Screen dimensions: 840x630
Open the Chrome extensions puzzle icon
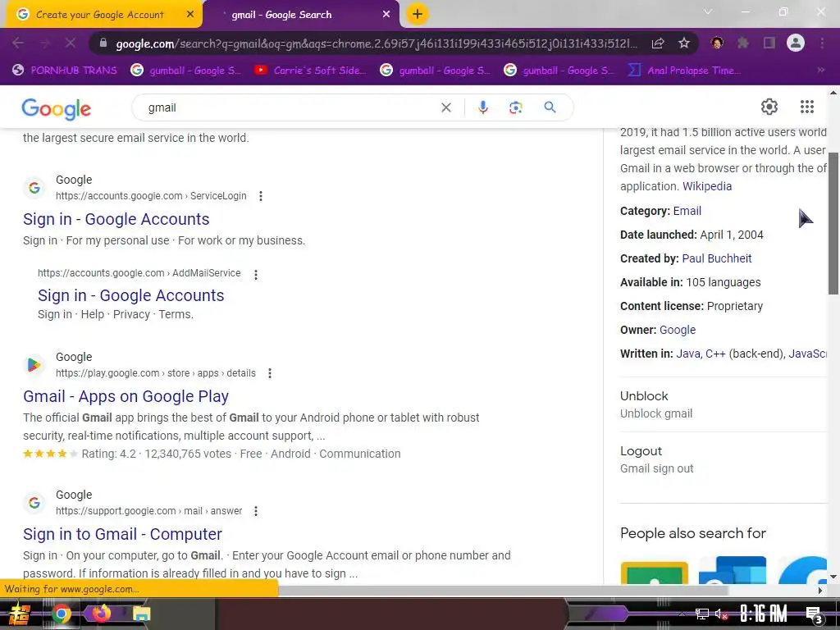point(742,43)
